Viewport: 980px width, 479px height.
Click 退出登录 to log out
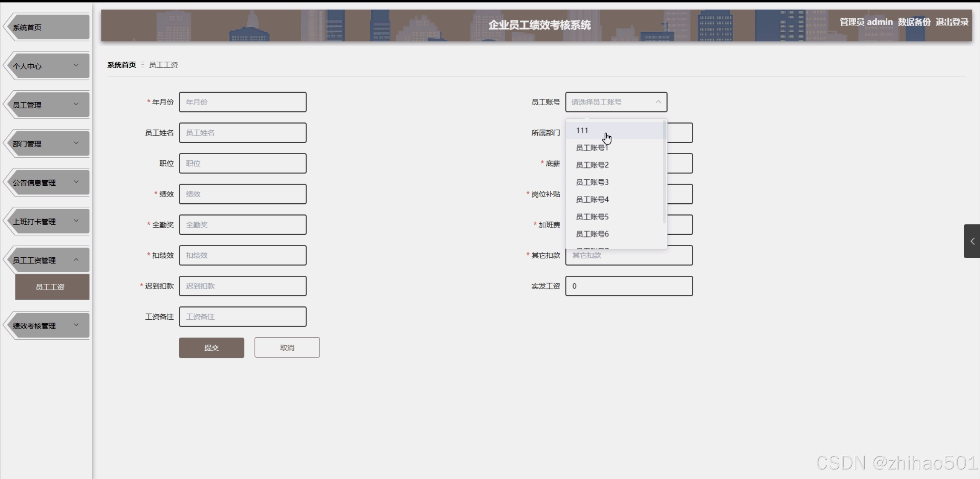click(x=952, y=22)
